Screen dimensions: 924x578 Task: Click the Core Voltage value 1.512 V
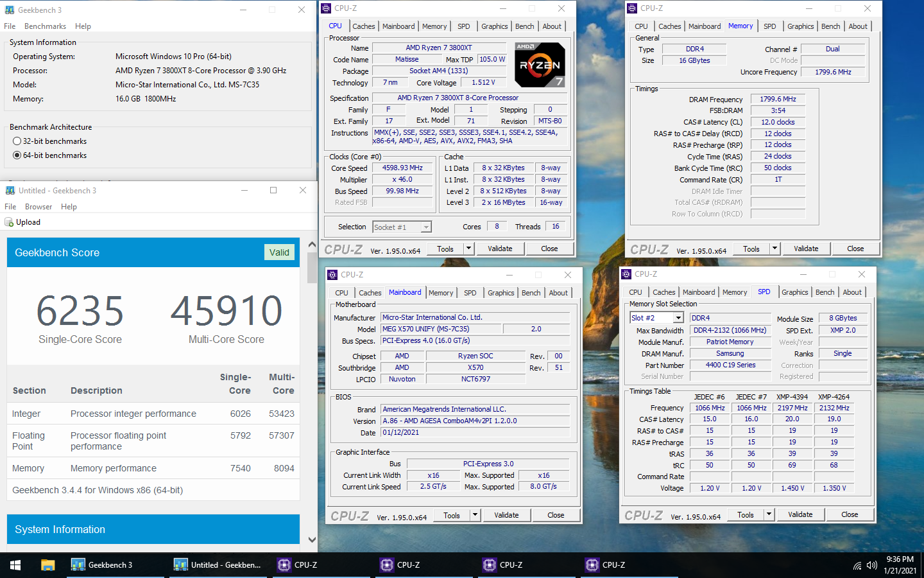click(x=483, y=82)
